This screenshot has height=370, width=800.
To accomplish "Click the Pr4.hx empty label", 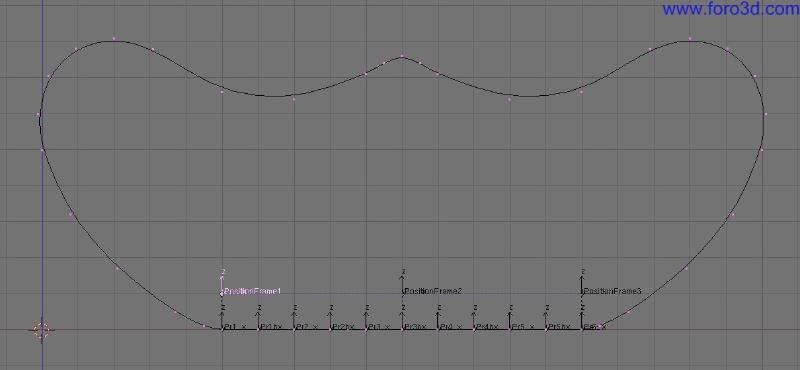I will 487,327.
